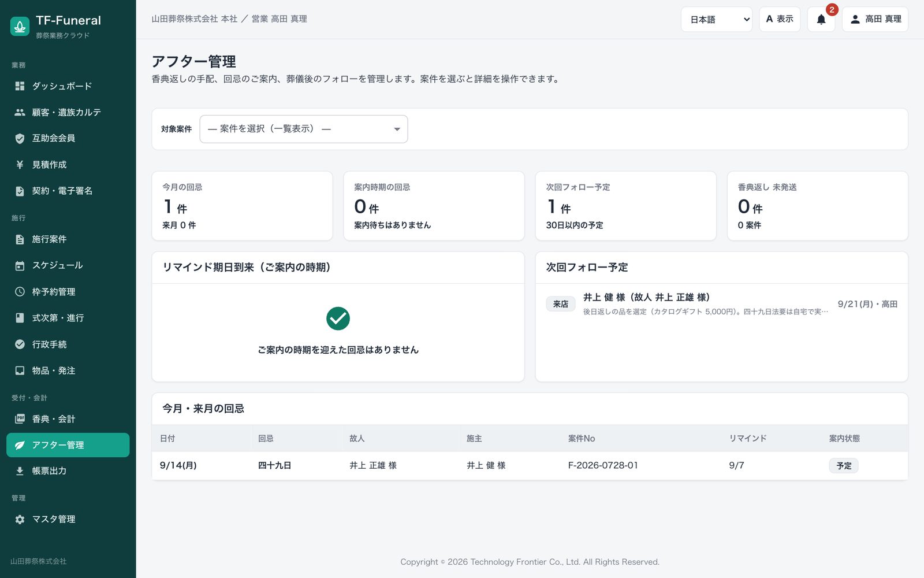The image size is (924, 578).
Task: Go to アフター管理 in the sidebar
Action: coord(68,445)
